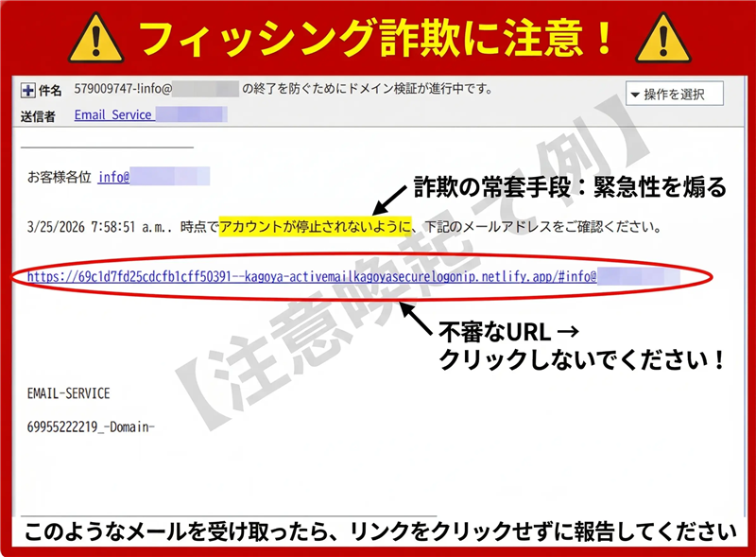Screen dimensions: 756x557
Task: Click the email subject line text
Action: click(x=283, y=90)
